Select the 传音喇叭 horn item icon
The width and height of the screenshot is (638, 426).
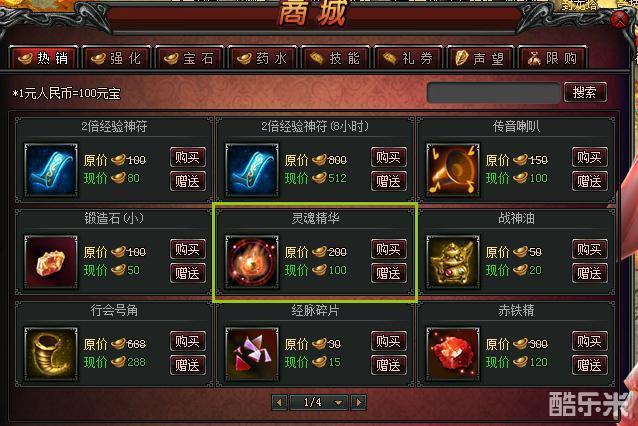(x=453, y=169)
